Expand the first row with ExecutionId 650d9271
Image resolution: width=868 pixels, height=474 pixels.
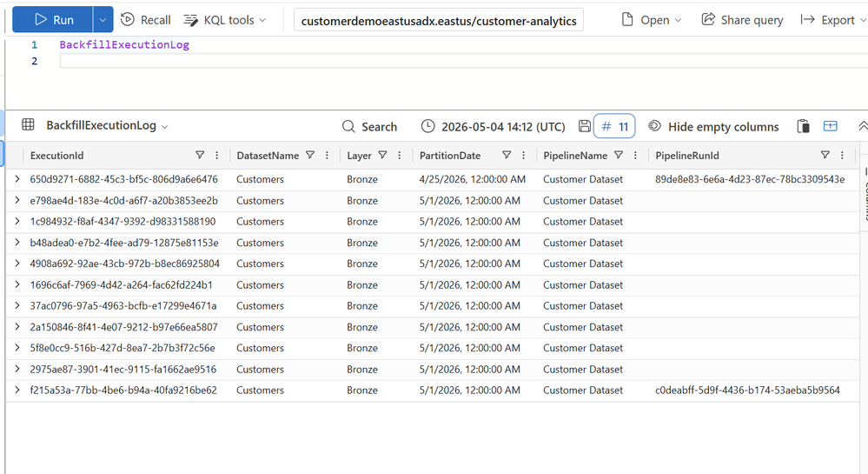[x=17, y=179]
